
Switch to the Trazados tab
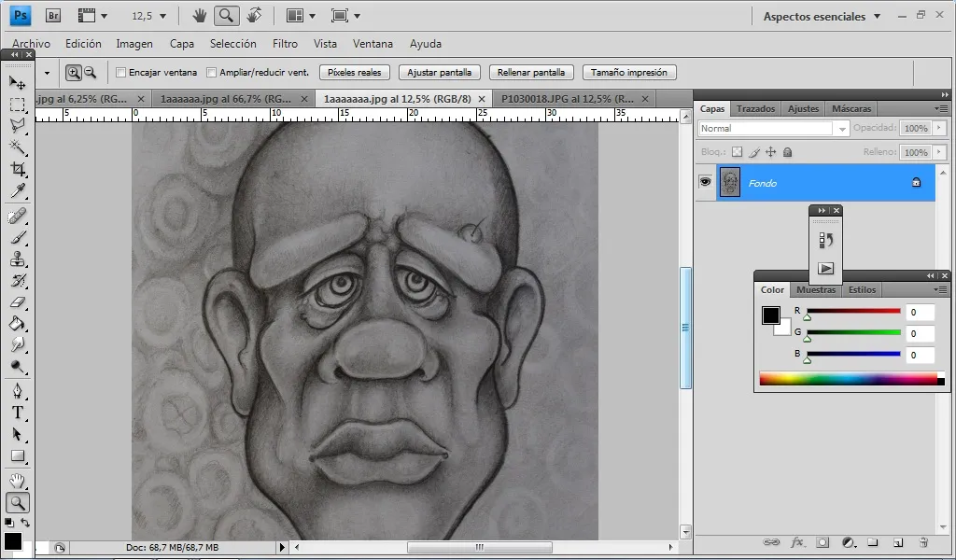pyautogui.click(x=755, y=108)
